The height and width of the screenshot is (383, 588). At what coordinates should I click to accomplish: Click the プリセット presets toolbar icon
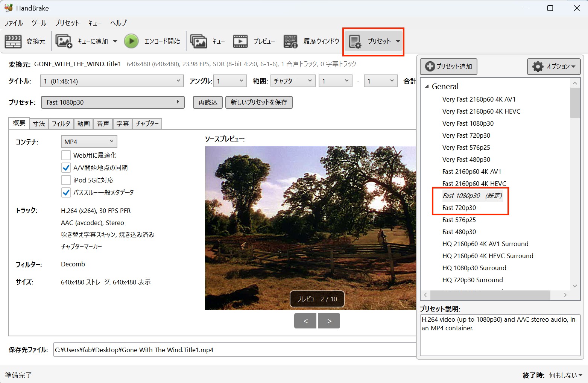click(x=355, y=42)
